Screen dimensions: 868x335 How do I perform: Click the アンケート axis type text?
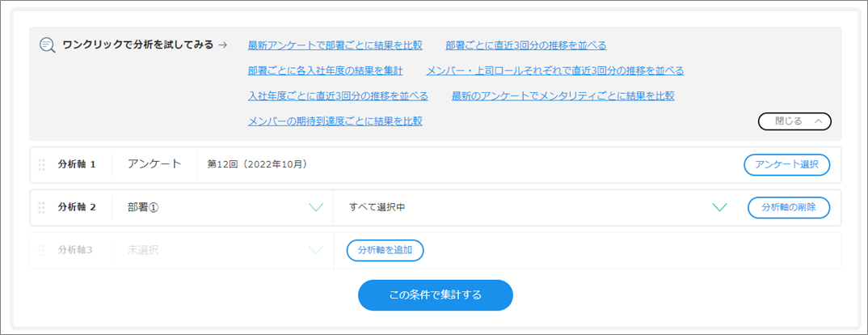click(154, 164)
